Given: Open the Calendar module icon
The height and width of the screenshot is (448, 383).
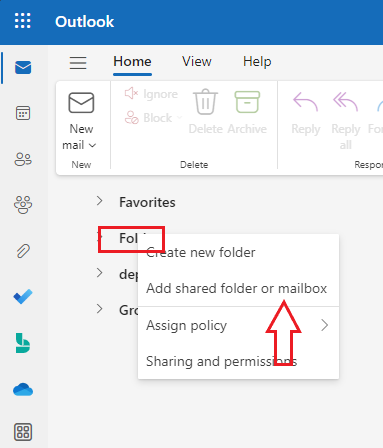Looking at the screenshot, I should [x=23, y=113].
